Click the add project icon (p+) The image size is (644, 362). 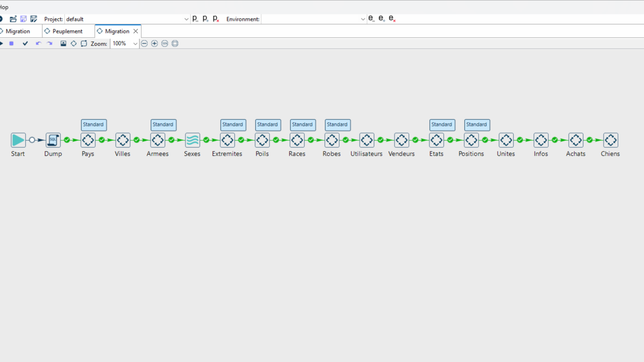coord(205,19)
